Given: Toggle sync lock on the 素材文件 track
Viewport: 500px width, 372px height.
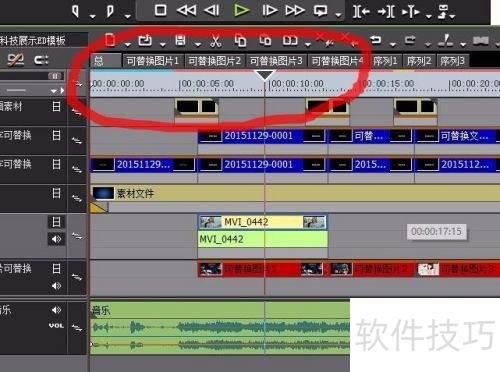Looking at the screenshot, I should (77, 199).
